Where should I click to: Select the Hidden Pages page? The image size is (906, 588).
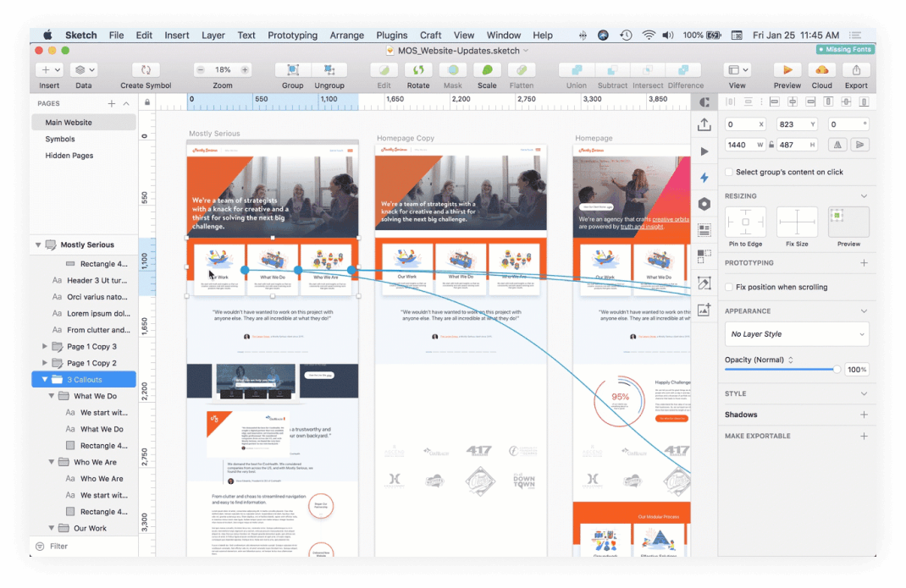point(84,156)
